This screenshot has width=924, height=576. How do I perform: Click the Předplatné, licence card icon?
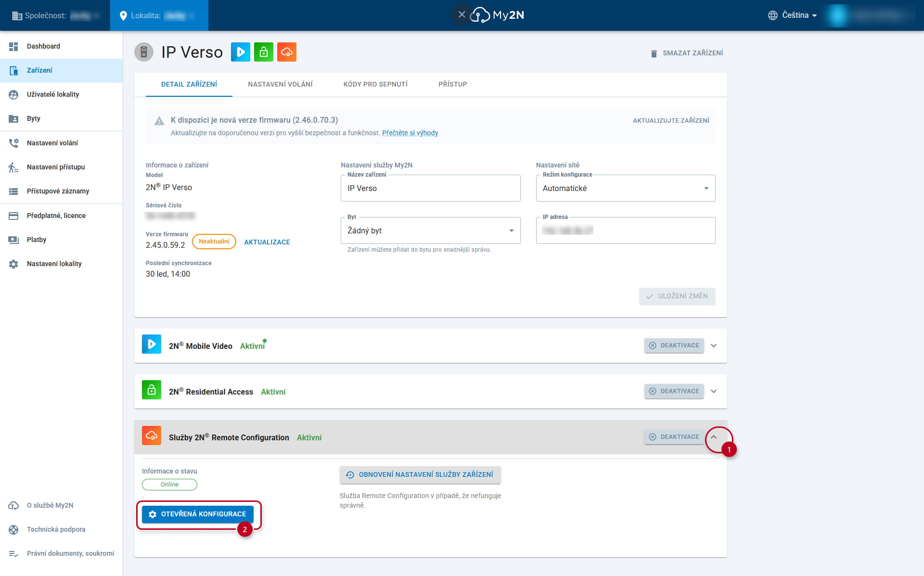(x=13, y=216)
